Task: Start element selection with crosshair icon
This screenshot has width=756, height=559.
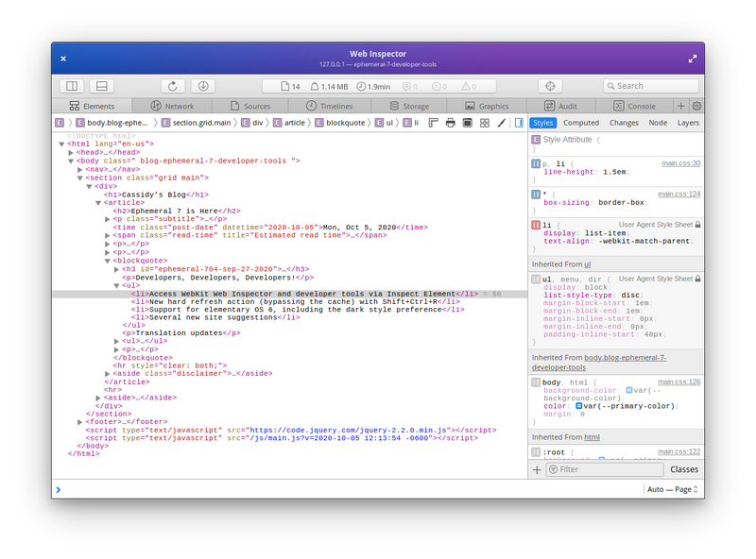Action: [550, 86]
